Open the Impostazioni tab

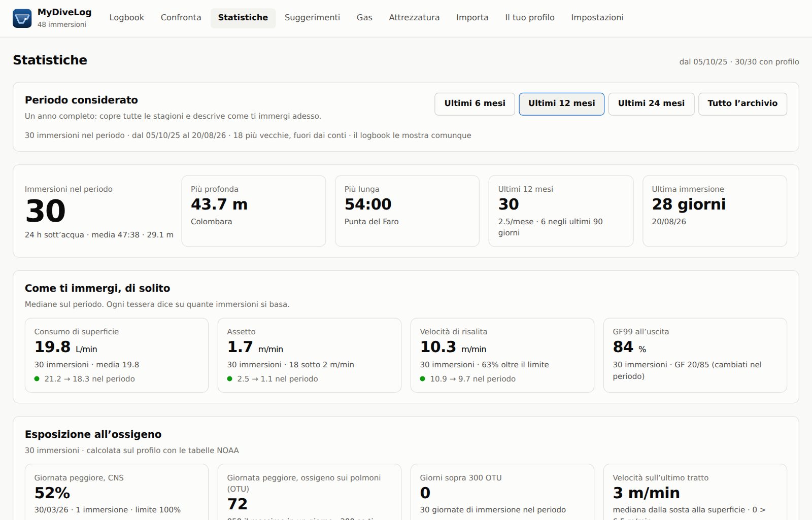coord(597,18)
